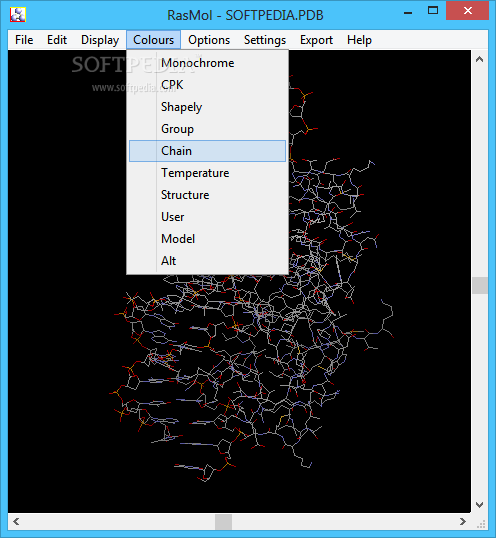Image resolution: width=496 pixels, height=538 pixels.
Task: Open the Help menu
Action: pyautogui.click(x=359, y=40)
